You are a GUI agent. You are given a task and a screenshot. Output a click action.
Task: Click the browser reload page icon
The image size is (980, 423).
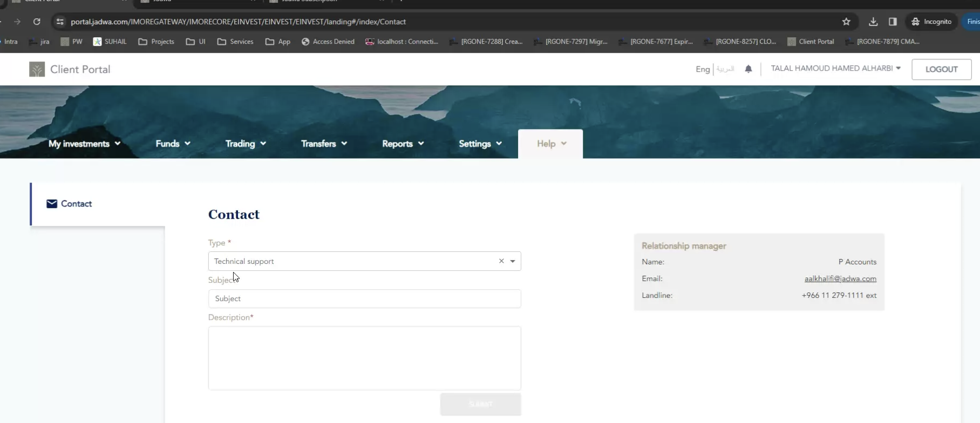pos(37,22)
